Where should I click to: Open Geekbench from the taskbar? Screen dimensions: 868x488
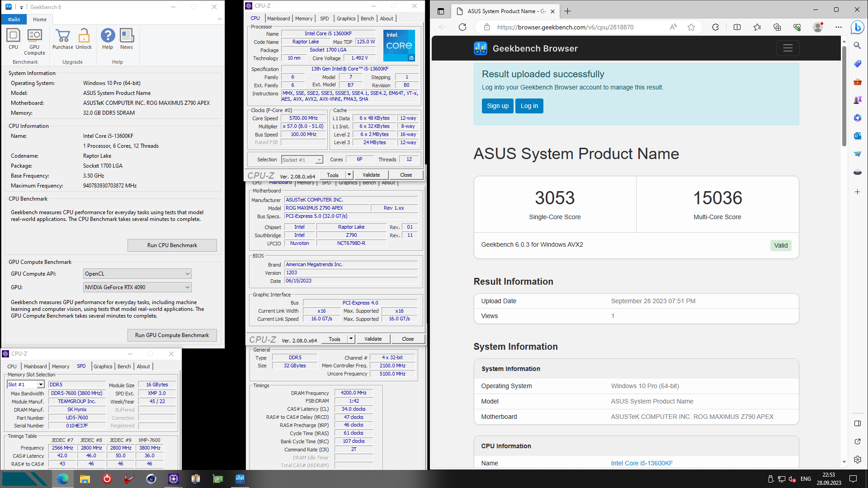(240, 479)
